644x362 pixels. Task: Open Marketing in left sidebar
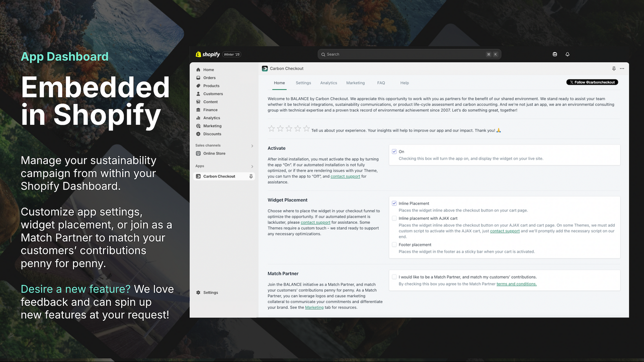pyautogui.click(x=212, y=126)
